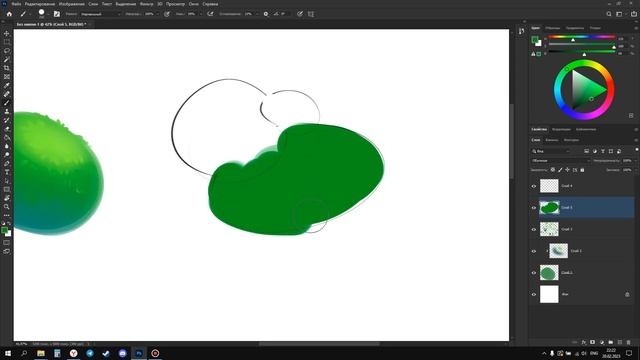Hide the white background layer via eye icon
640x360 pixels.
(534, 294)
